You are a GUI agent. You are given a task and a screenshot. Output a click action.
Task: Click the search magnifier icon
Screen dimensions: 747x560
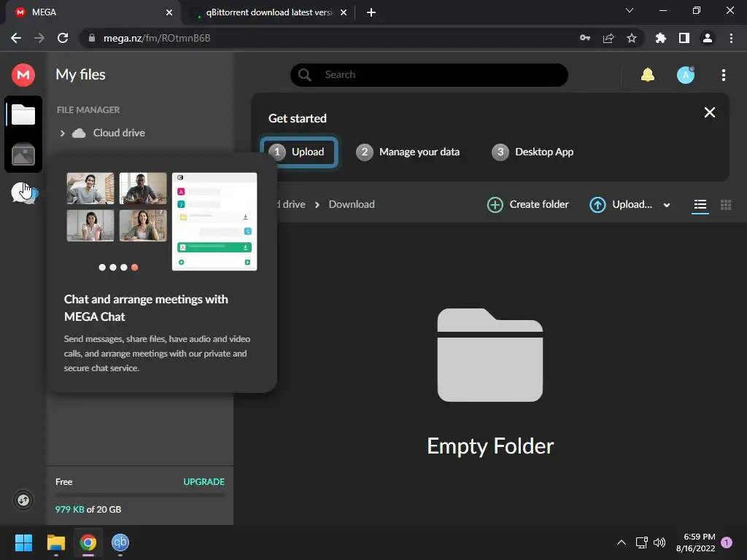[x=304, y=75]
